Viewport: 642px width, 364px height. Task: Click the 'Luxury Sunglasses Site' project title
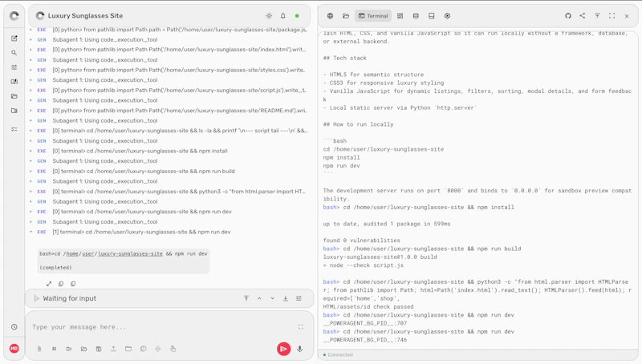(x=85, y=16)
